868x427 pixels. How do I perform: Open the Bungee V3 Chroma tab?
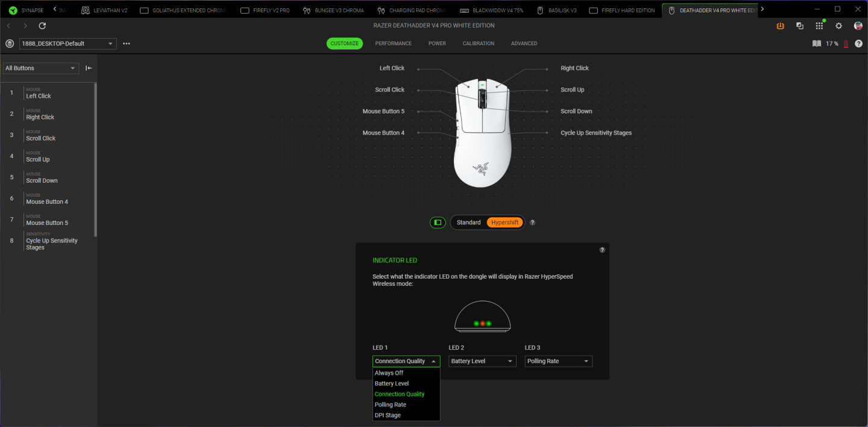(x=333, y=10)
